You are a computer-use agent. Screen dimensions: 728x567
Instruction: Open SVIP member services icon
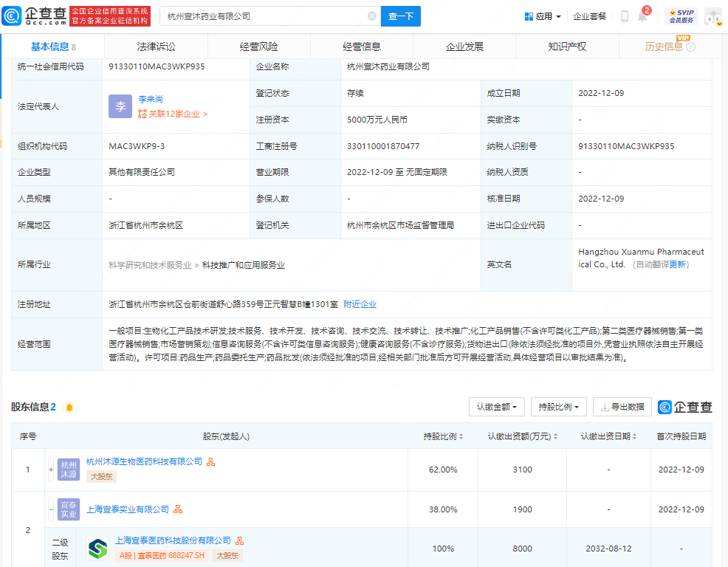(681, 16)
